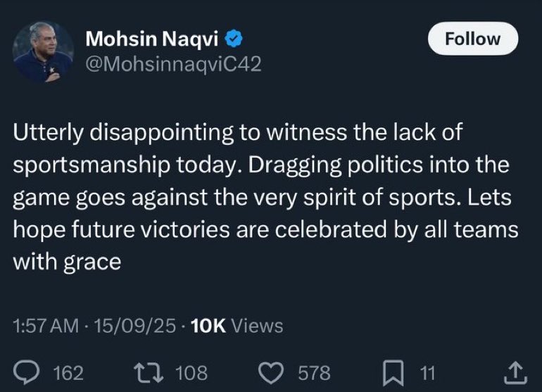This screenshot has width=542, height=392.
Task: Open the share upload icon
Action: pyautogui.click(x=515, y=372)
